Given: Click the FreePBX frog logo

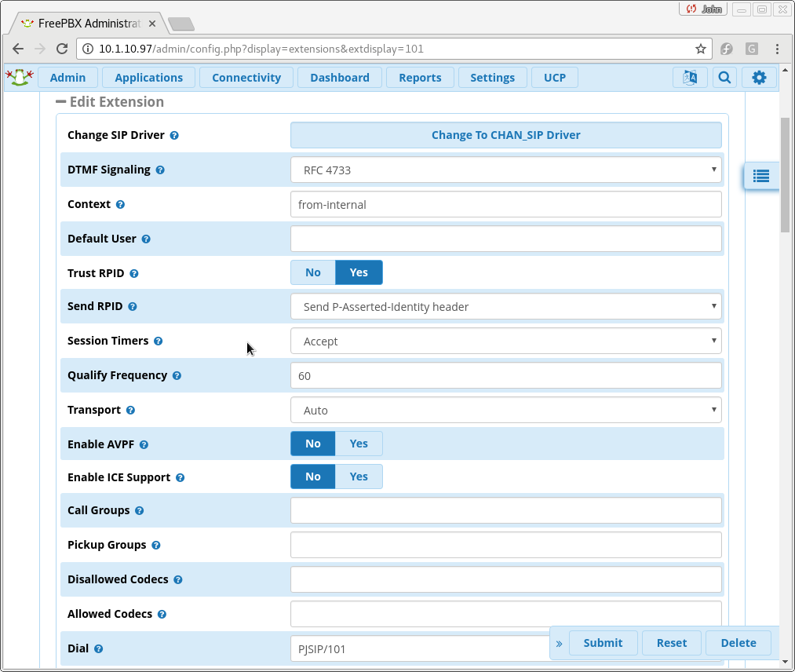Looking at the screenshot, I should pos(20,77).
